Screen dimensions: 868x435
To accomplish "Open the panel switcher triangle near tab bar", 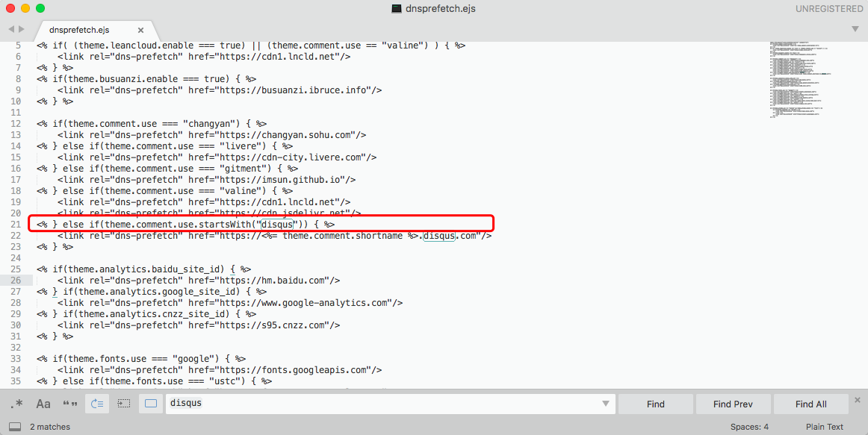I will point(854,28).
